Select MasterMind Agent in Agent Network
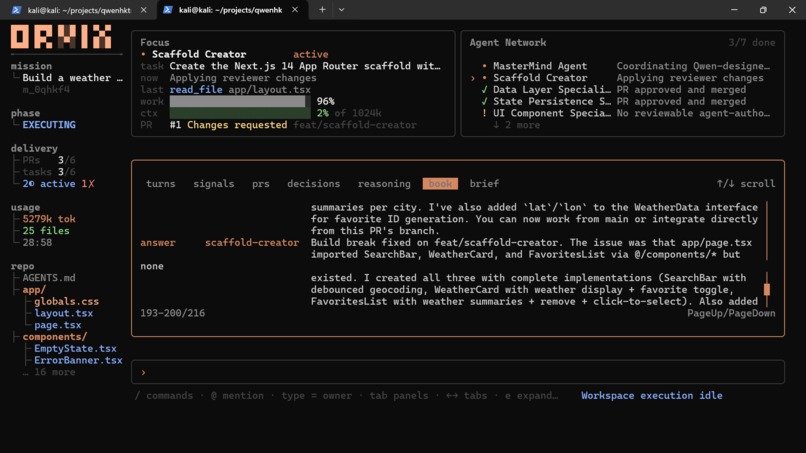The width and height of the screenshot is (806, 453). click(x=540, y=66)
